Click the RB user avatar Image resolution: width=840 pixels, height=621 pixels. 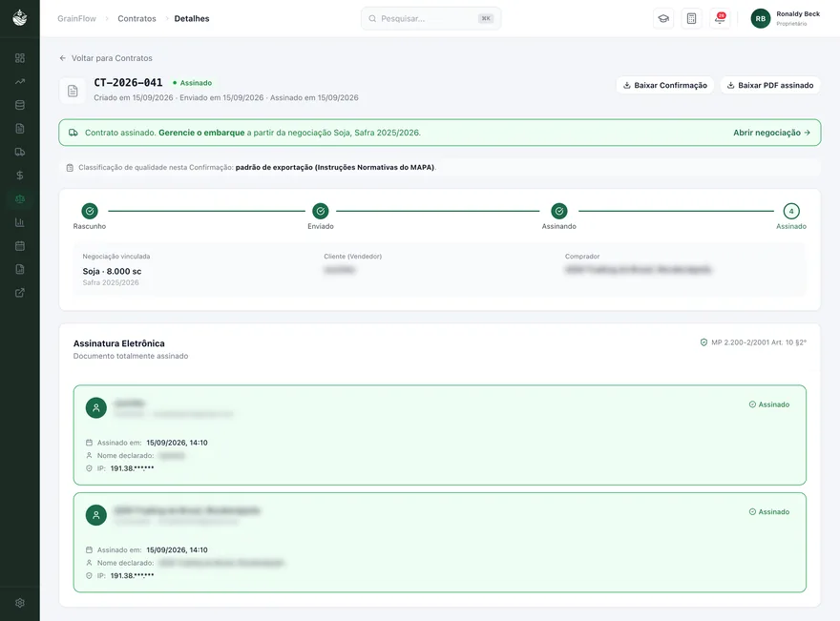(x=760, y=19)
